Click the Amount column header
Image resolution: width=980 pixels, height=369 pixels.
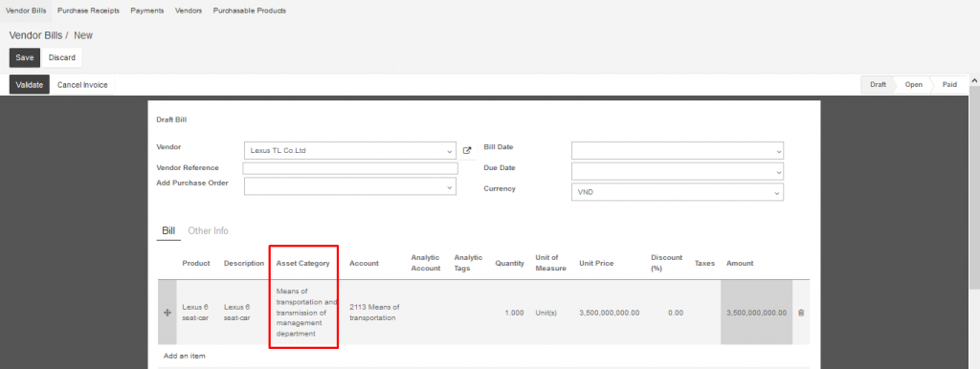click(x=740, y=264)
